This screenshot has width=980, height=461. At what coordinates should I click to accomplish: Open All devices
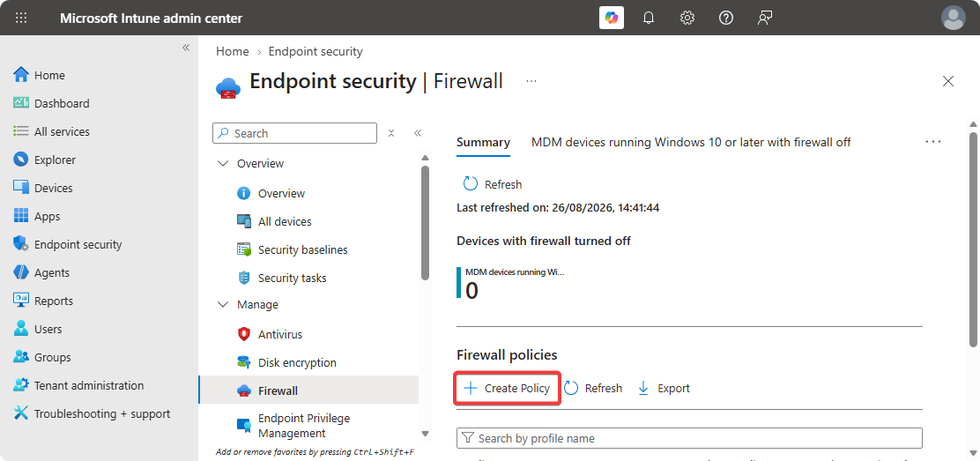tap(274, 221)
